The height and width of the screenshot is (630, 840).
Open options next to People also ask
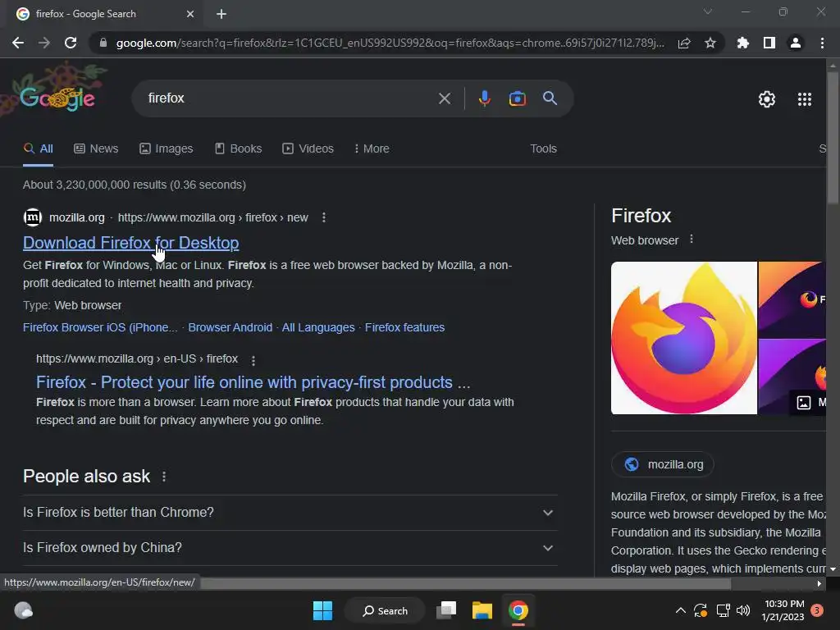tap(164, 477)
